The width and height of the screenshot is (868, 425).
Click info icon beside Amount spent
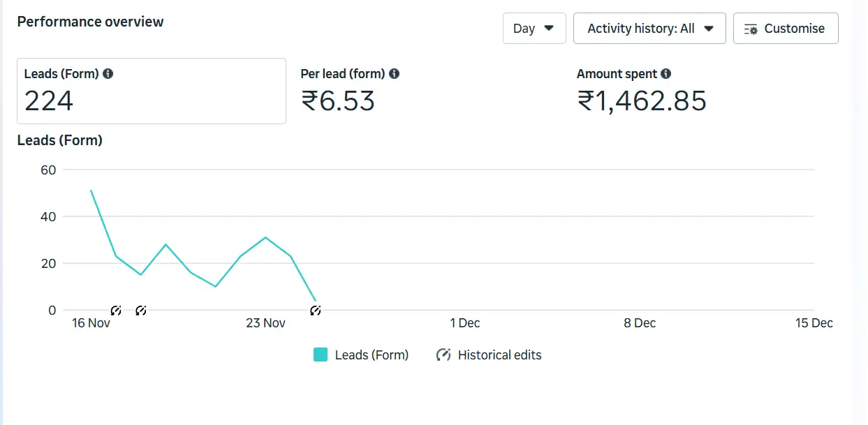[x=666, y=74]
